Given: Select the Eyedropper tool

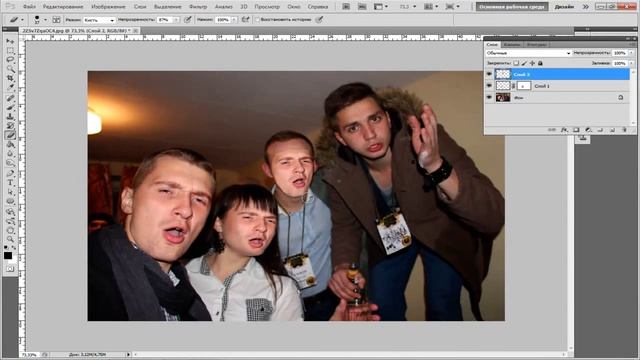Looking at the screenshot, I should pyautogui.click(x=10, y=86).
